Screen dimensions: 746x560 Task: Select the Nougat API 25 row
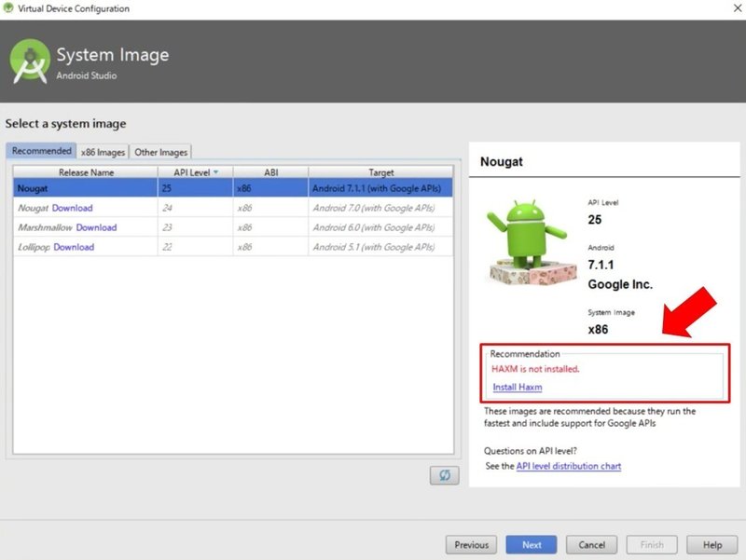coord(233,188)
